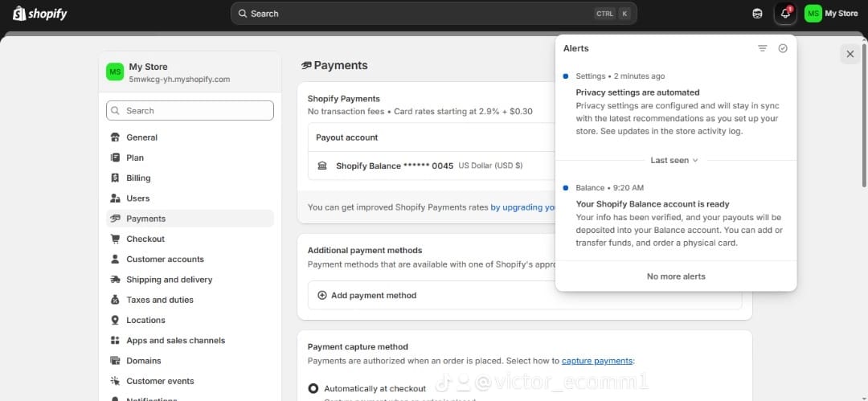The height and width of the screenshot is (401, 868).
Task: Click the Payments sidebar icon
Action: click(x=115, y=219)
